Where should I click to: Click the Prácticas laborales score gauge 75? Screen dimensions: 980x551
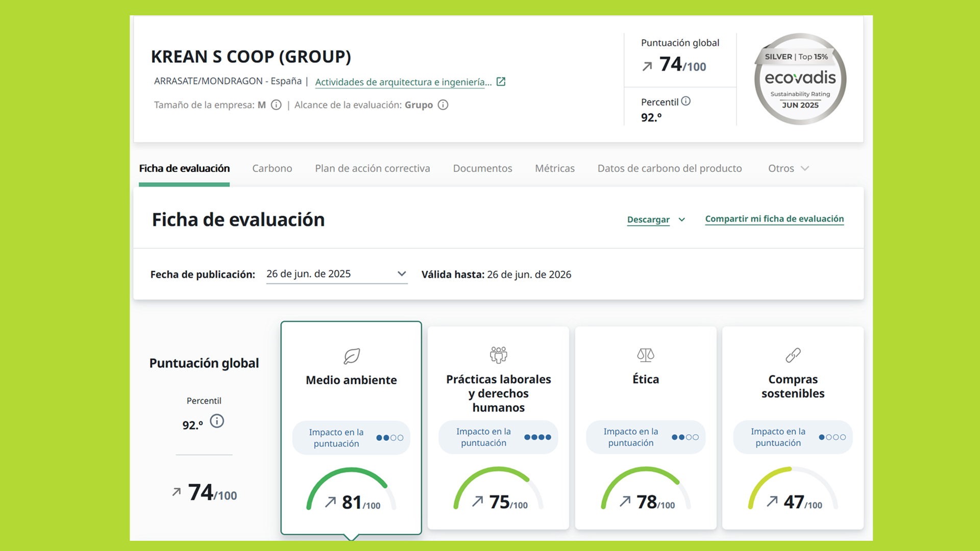[499, 488]
